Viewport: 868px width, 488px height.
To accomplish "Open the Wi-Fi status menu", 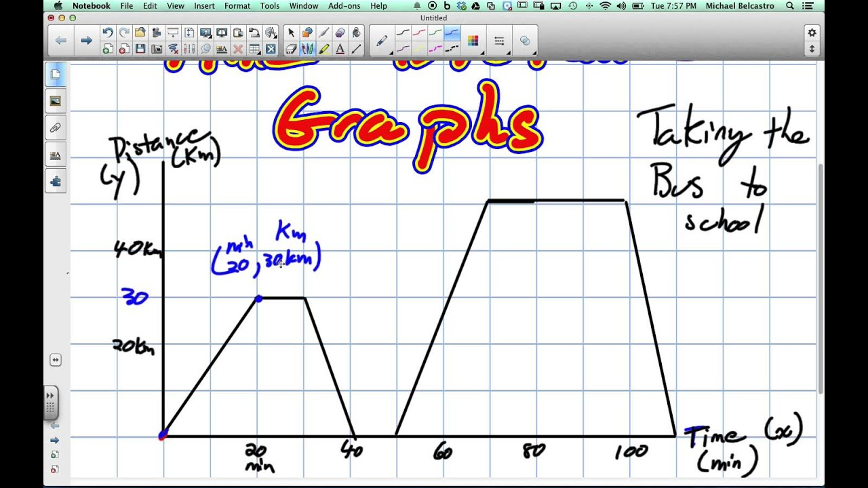I will (604, 6).
